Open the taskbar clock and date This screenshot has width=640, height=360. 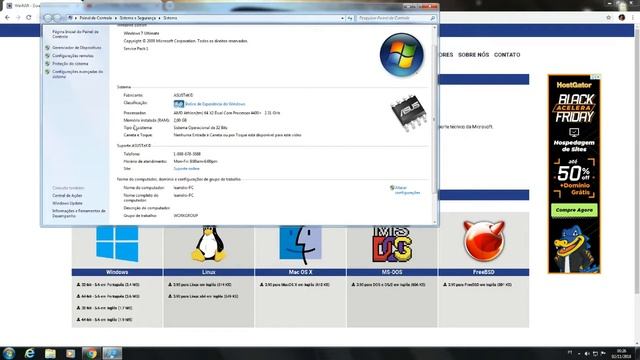[x=621, y=353]
